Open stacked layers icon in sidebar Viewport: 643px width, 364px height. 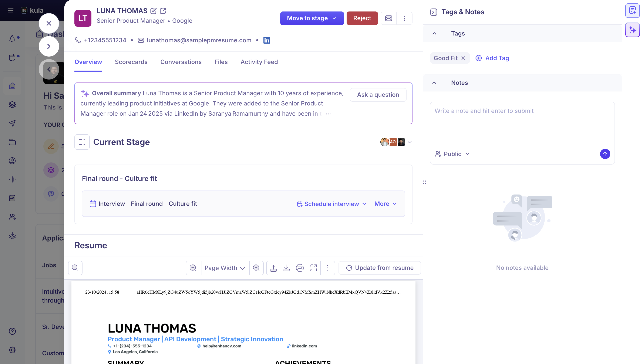point(12,104)
